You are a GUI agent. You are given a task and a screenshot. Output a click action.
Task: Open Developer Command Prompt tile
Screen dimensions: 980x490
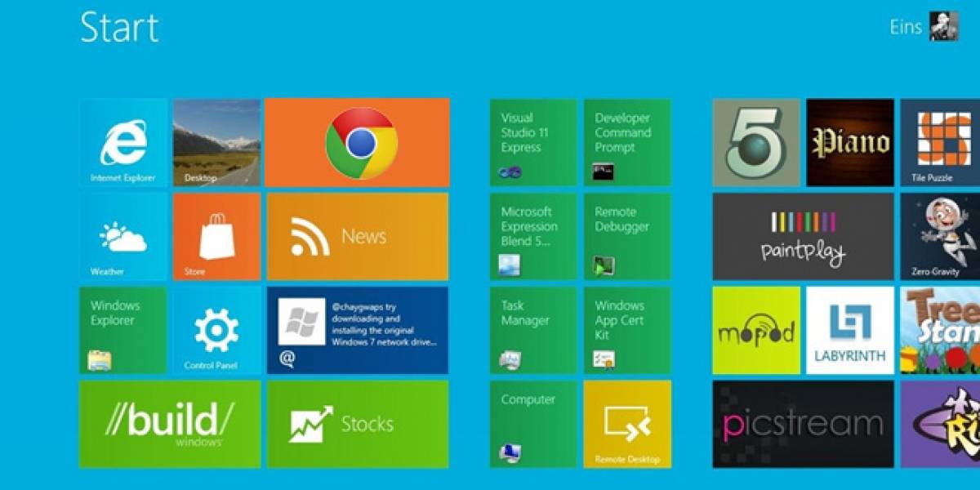point(627,143)
